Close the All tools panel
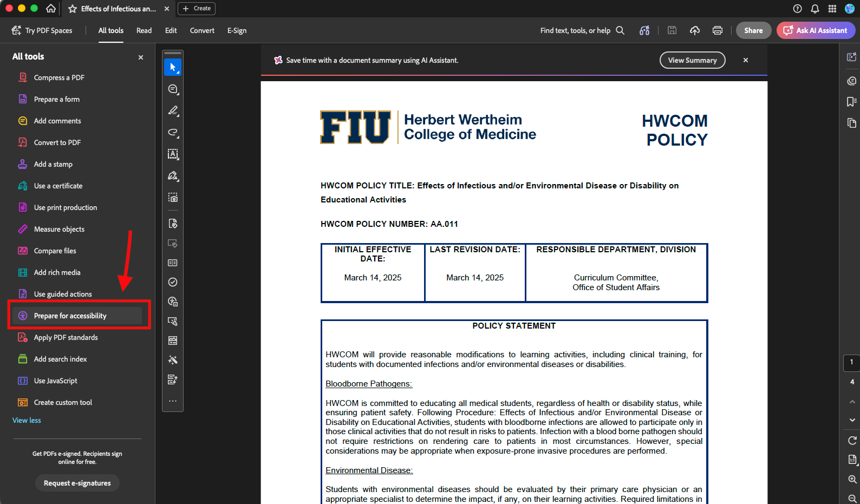This screenshot has width=860, height=504. pyautogui.click(x=141, y=57)
